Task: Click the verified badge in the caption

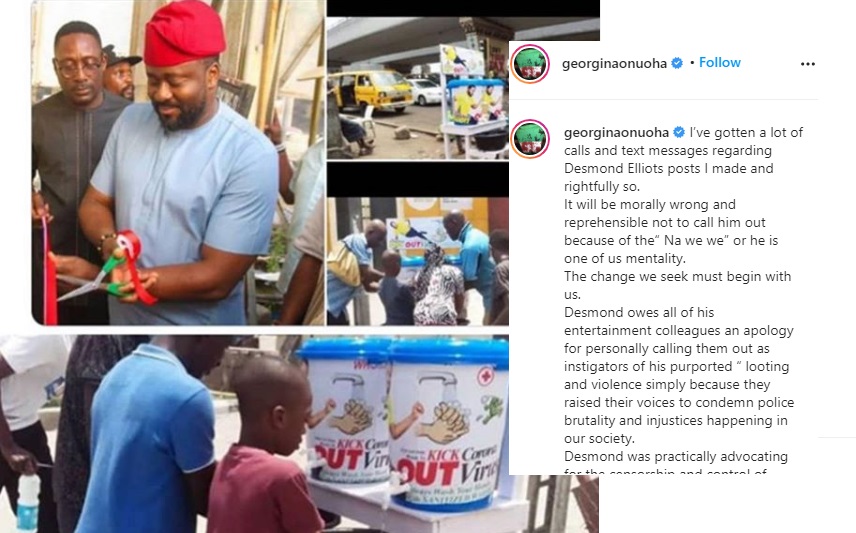Action: [679, 132]
